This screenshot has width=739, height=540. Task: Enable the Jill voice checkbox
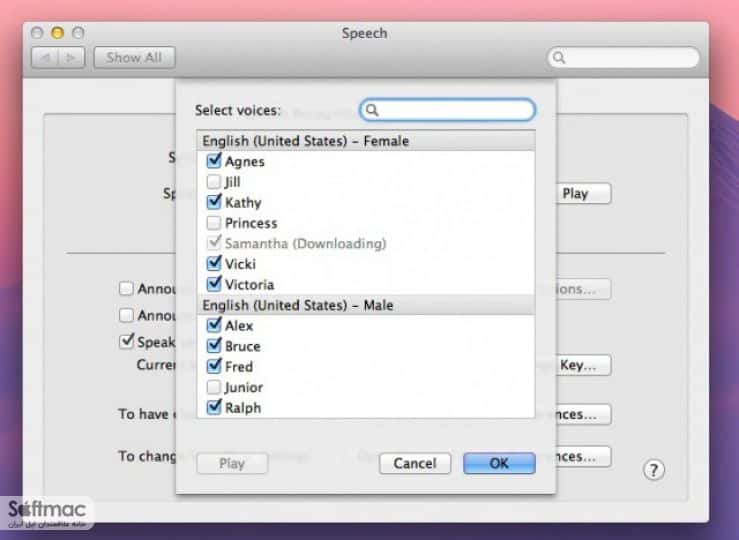coord(213,181)
